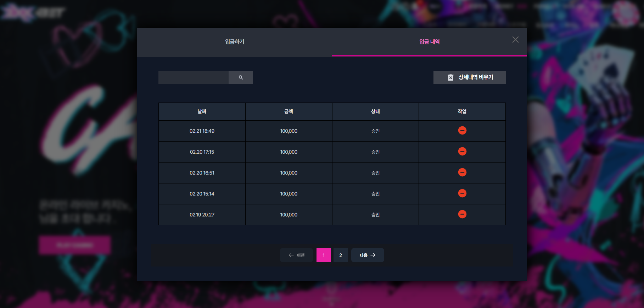Open page 2 of the deposit history
Image resolution: width=644 pixels, height=308 pixels.
[341, 255]
